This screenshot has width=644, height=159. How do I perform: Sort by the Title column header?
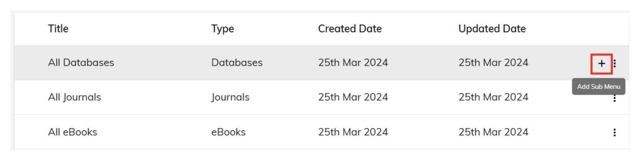click(58, 28)
